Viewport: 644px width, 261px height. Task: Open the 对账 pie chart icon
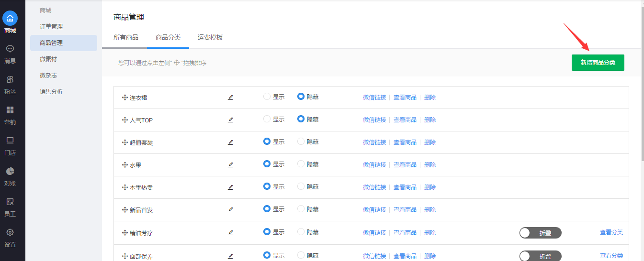(10, 171)
